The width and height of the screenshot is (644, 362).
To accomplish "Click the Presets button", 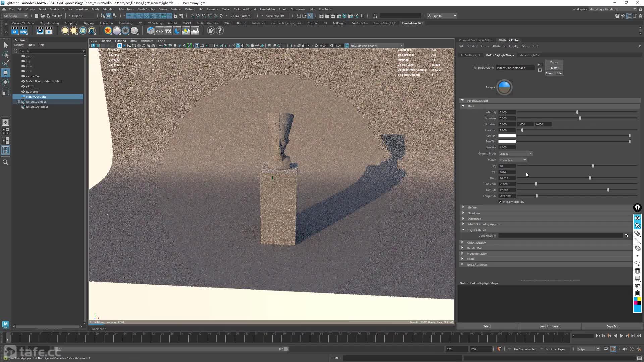I will pyautogui.click(x=554, y=68).
